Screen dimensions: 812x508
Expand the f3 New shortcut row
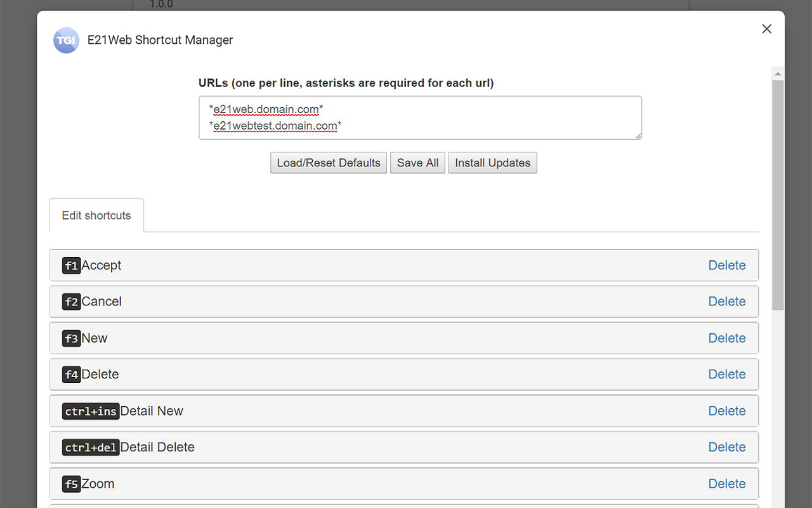403,338
